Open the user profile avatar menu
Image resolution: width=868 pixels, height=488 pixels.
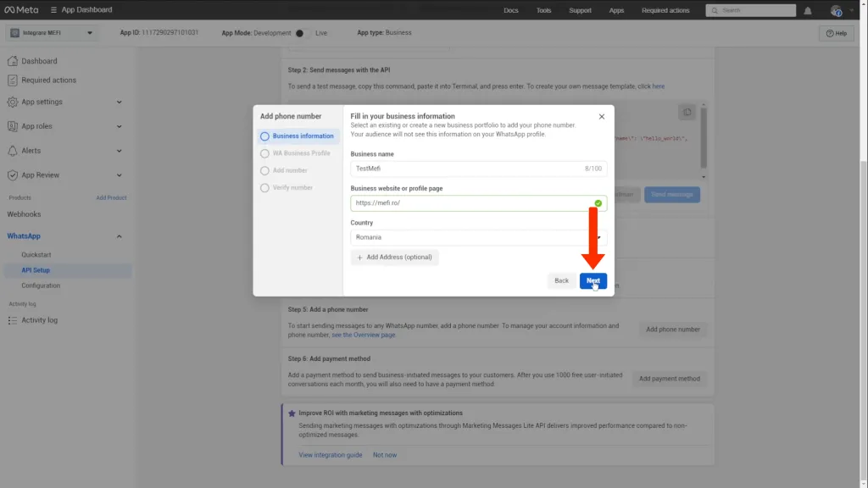click(836, 10)
